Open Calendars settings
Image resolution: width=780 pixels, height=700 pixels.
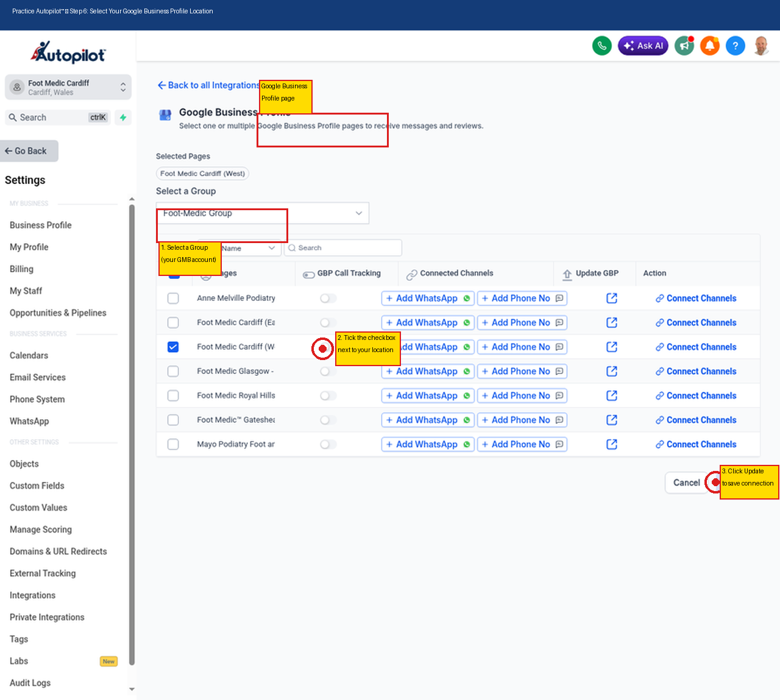coord(29,356)
